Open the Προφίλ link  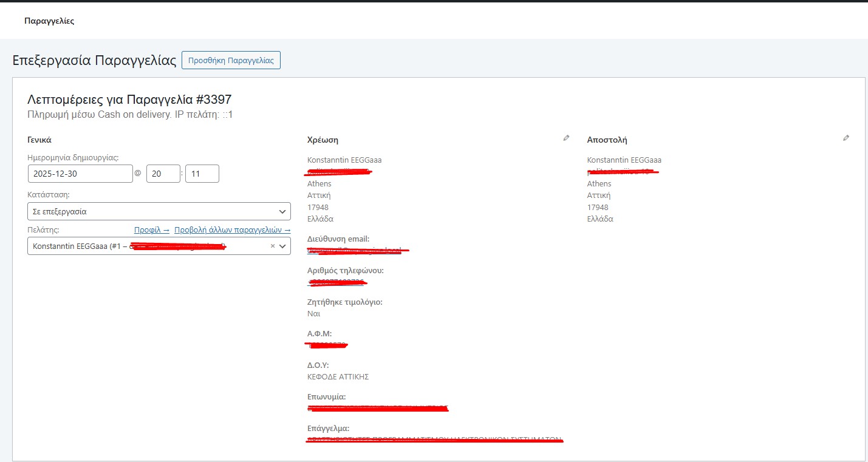pos(151,230)
